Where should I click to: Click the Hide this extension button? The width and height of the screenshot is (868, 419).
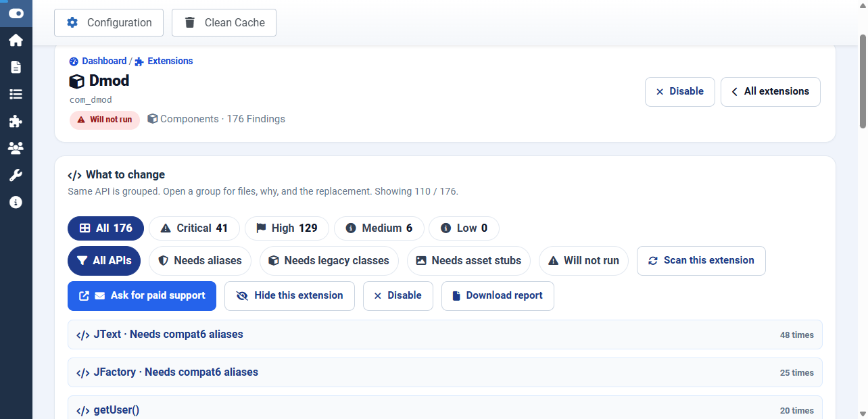[289, 296]
